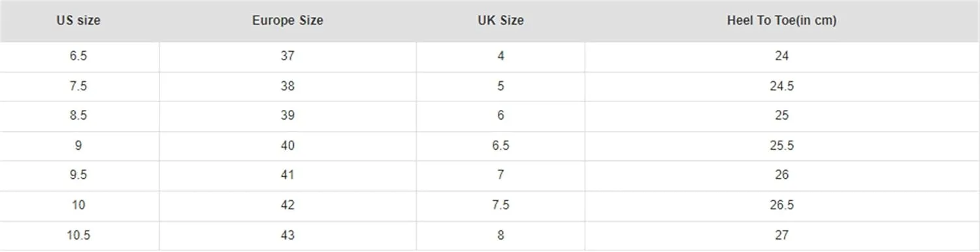This screenshot has width=980, height=252.
Task: Select UK size 8 cell
Action: [x=500, y=236]
